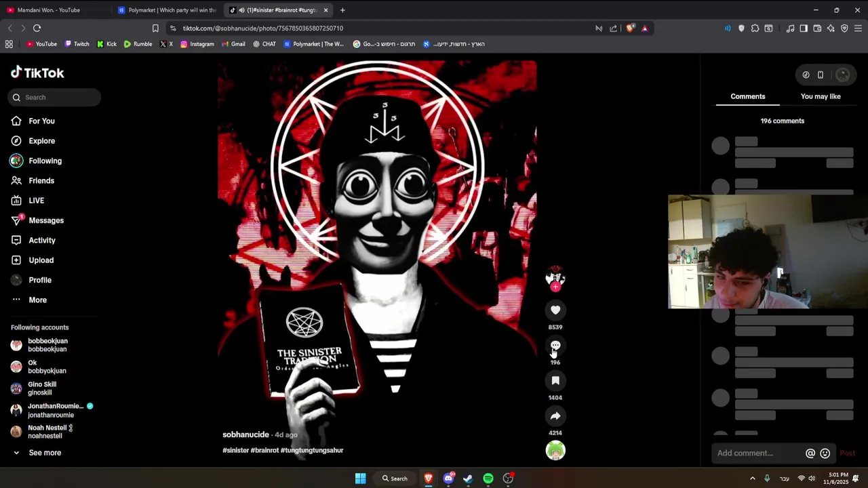
Task: Open the browser extensions puzzle icon
Action: pos(755,28)
